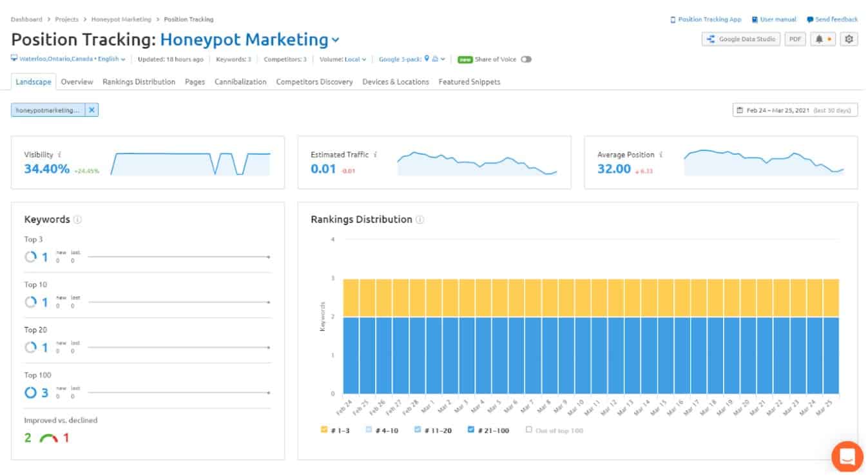Screen dimensions: 868x476
Task: Open the Google Data Studio export
Action: [741, 39]
